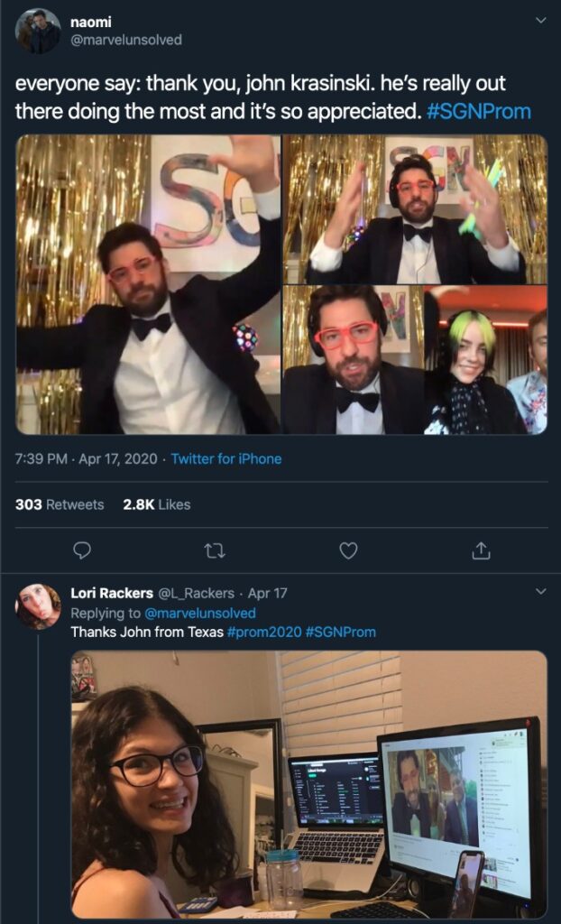Open Lori Rackers' profile avatar
This screenshot has height=924, width=561.
pos(39,606)
